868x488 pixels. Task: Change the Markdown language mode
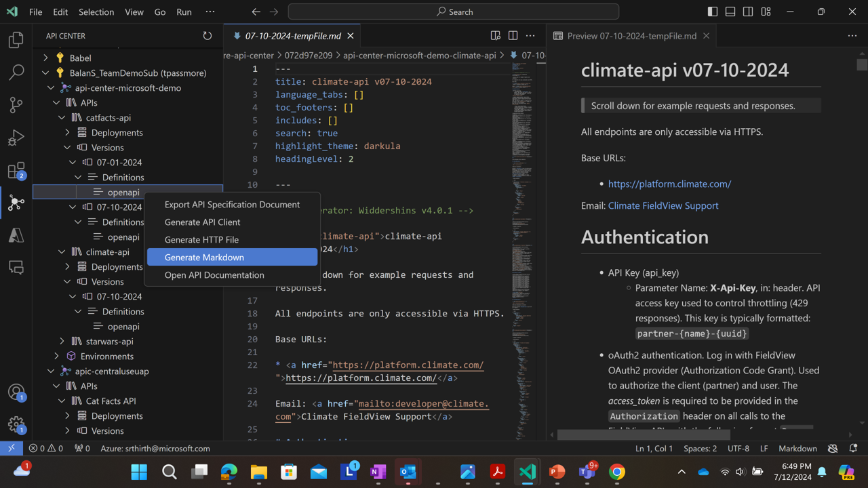point(797,448)
